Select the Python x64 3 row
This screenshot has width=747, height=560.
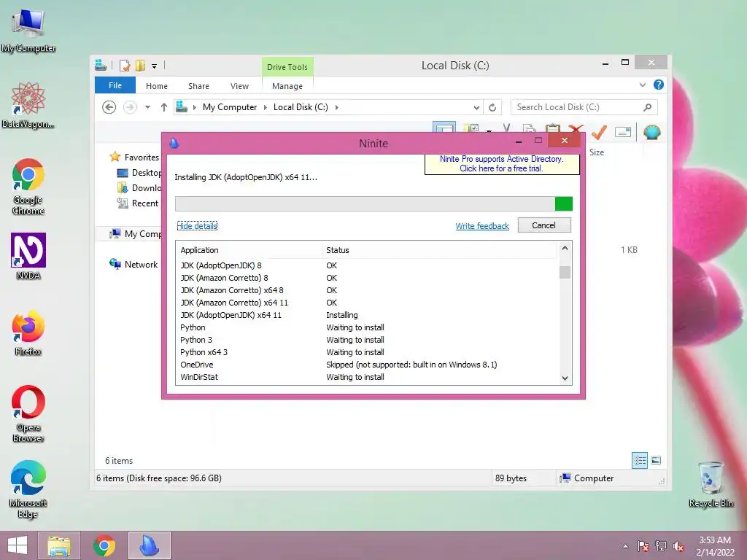coord(368,352)
